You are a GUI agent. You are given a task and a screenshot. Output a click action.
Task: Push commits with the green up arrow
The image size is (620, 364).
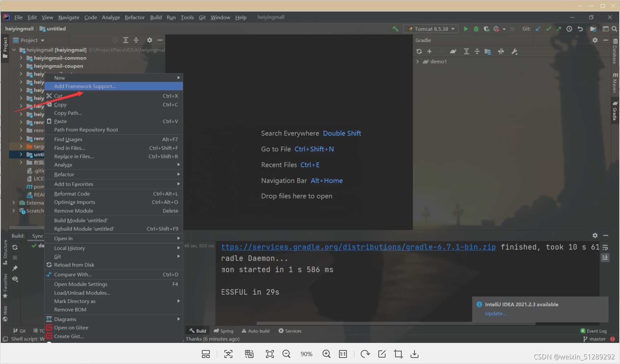(559, 29)
